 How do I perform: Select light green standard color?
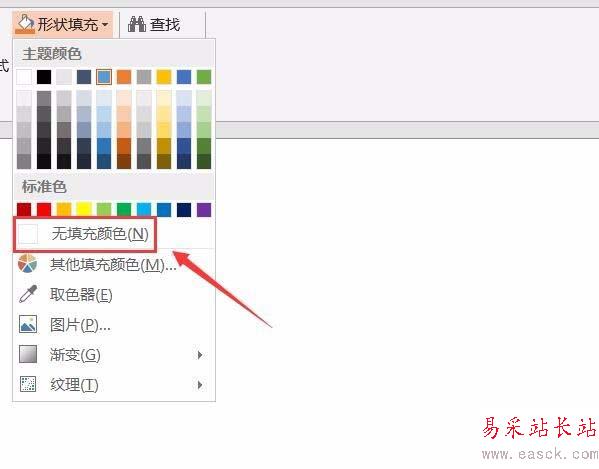(104, 210)
